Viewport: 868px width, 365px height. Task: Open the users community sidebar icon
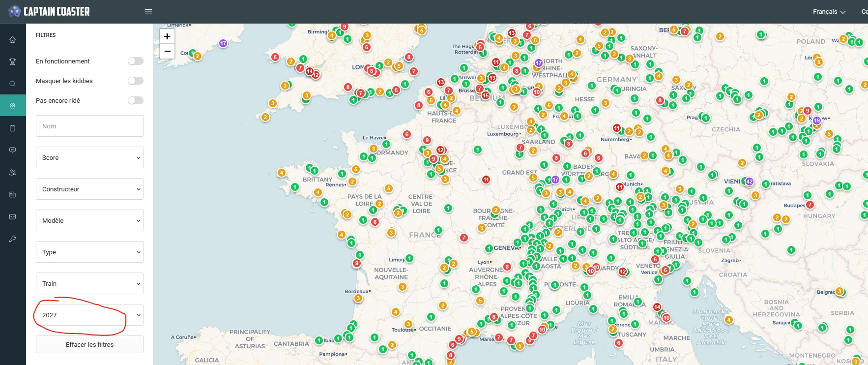click(x=13, y=172)
